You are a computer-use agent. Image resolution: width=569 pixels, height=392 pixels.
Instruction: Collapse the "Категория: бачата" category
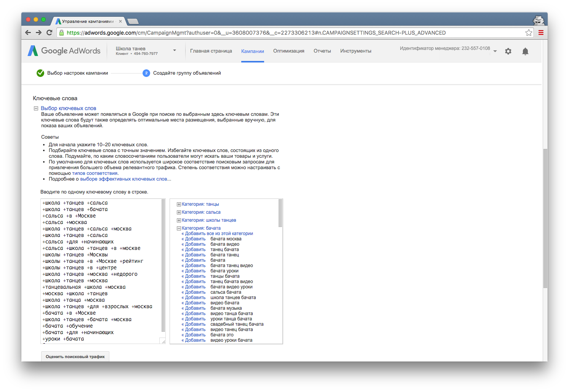(x=179, y=229)
